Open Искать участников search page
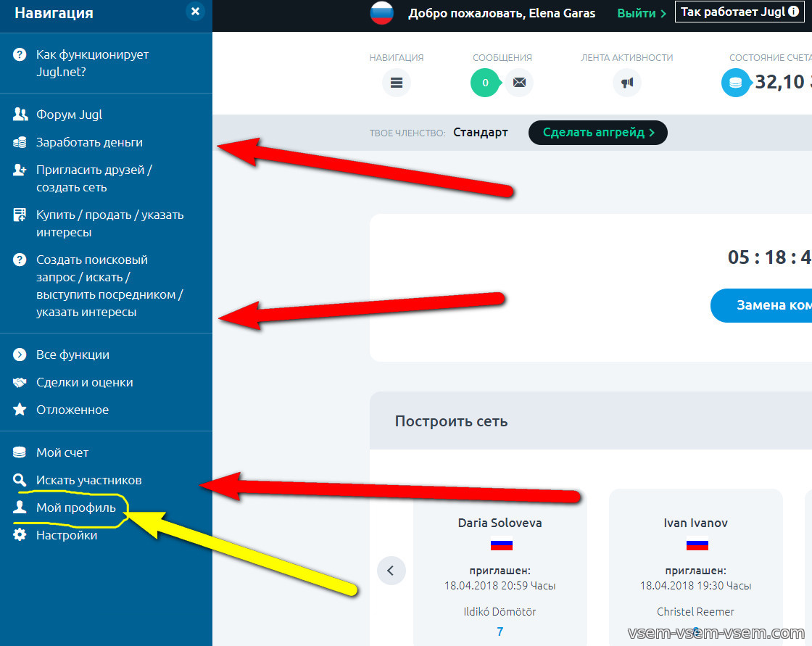 tap(88, 480)
